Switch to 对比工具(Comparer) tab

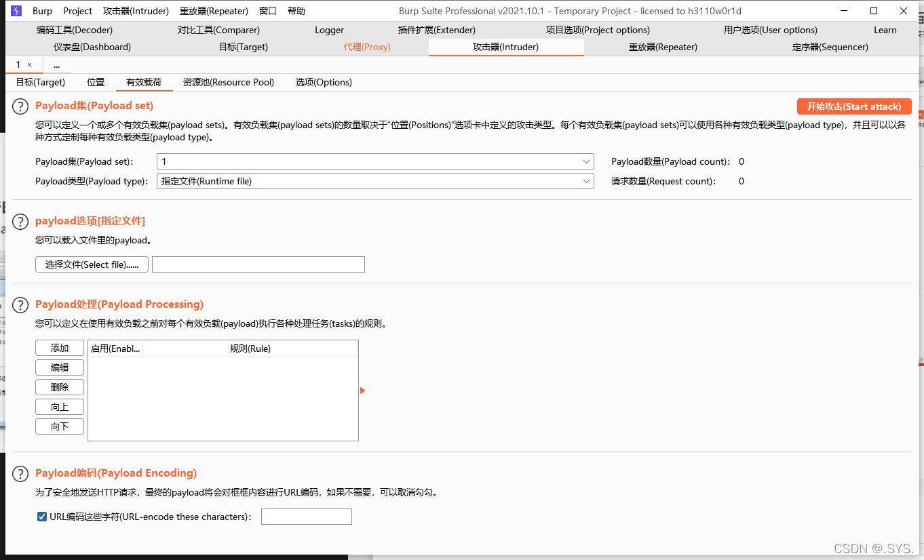pos(218,30)
